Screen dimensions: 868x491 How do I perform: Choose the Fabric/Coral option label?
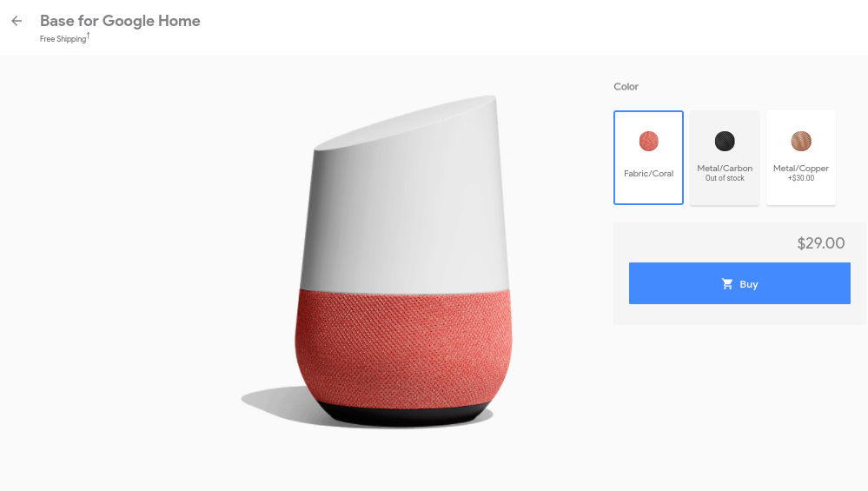coord(648,173)
